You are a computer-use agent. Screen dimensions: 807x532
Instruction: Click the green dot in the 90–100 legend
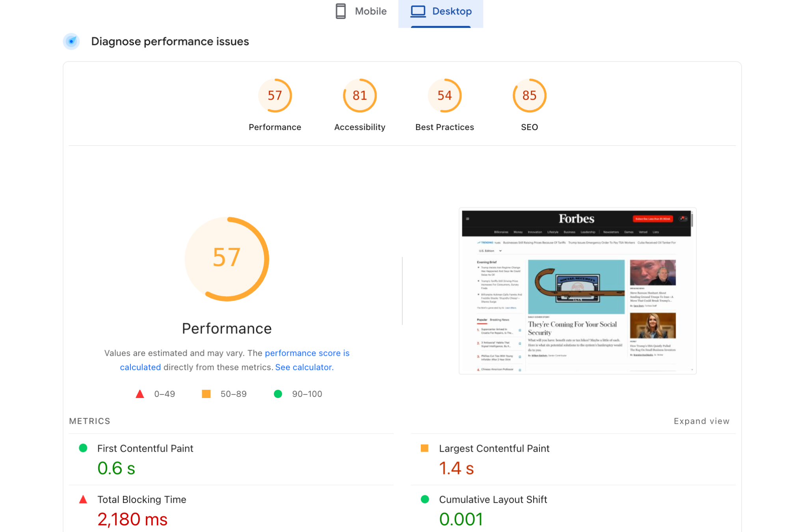tap(278, 394)
